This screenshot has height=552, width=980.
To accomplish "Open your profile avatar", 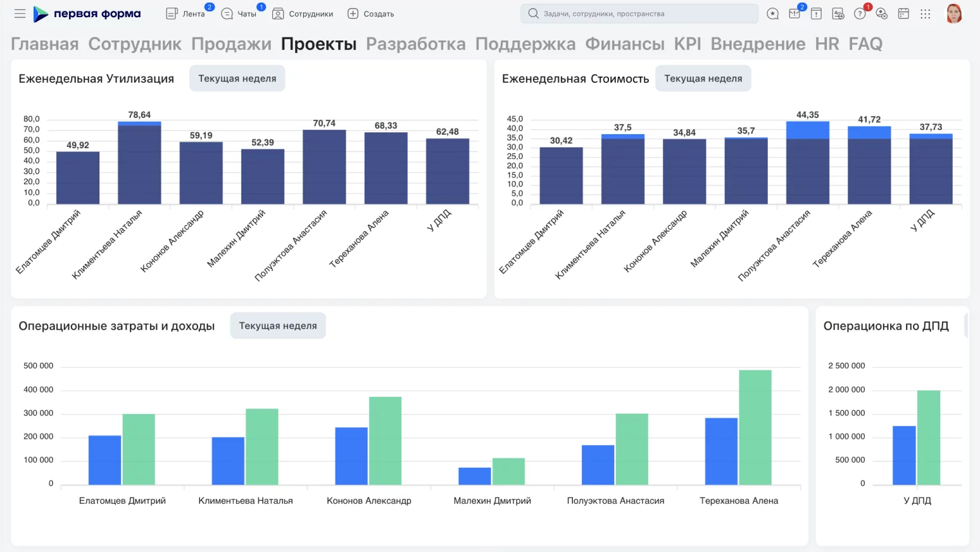I will pos(954,13).
